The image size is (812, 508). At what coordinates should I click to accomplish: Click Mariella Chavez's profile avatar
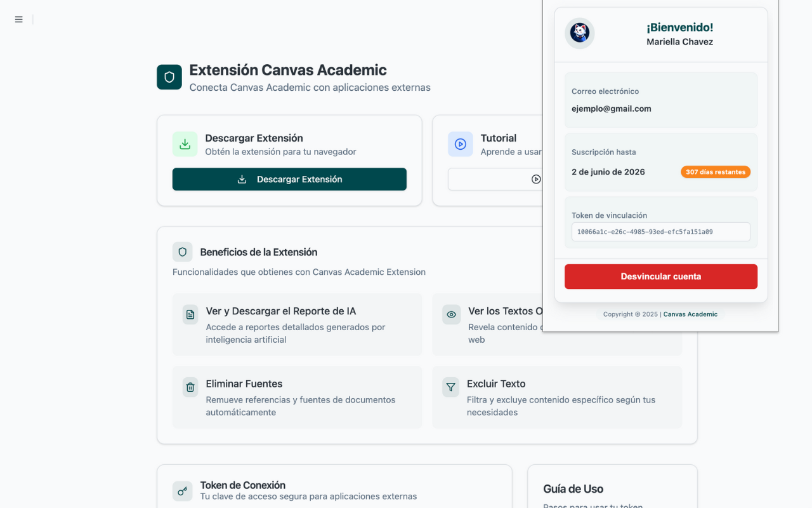coord(579,33)
